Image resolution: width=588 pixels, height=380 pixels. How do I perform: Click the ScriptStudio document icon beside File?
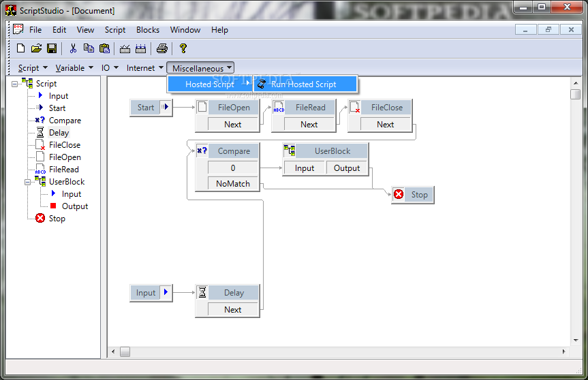click(18, 29)
